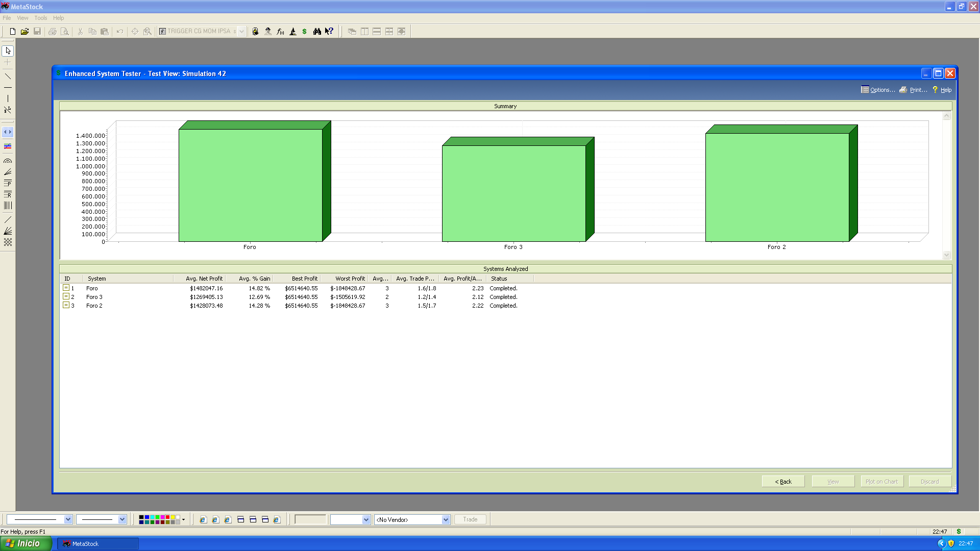
Task: Pick the yellow color swatch
Action: point(173,517)
